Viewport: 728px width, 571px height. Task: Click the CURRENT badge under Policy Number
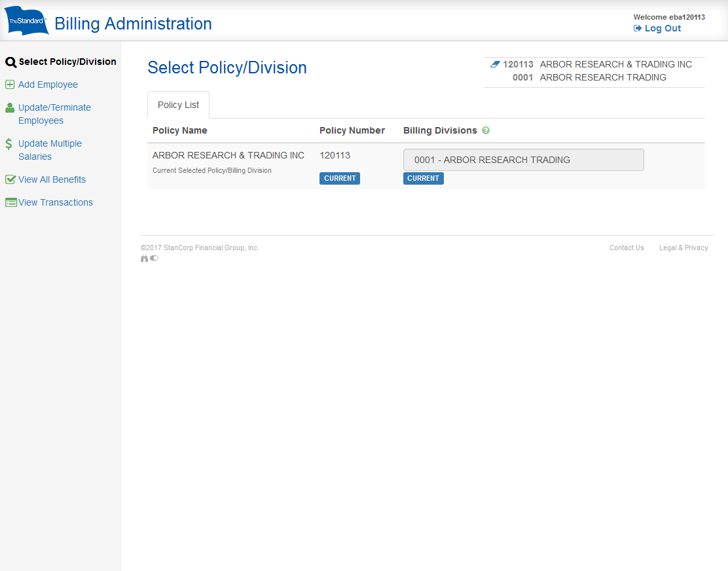tap(339, 178)
